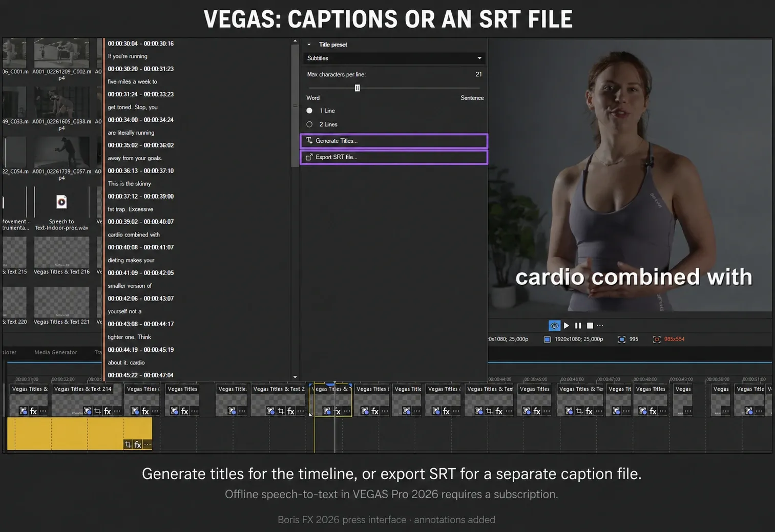
Task: Select transcript line 'tighter one. Think'
Action: tap(130, 337)
